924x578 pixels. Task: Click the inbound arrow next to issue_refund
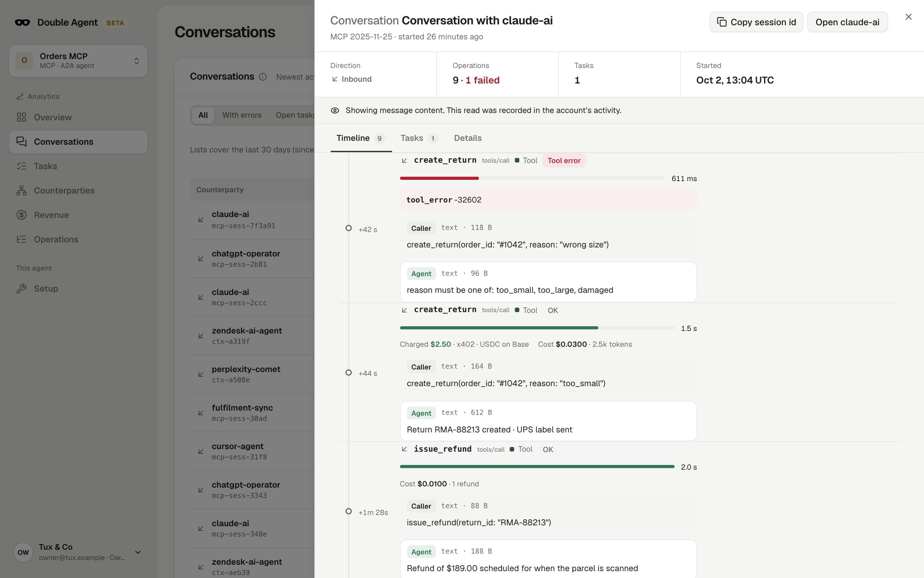click(404, 449)
